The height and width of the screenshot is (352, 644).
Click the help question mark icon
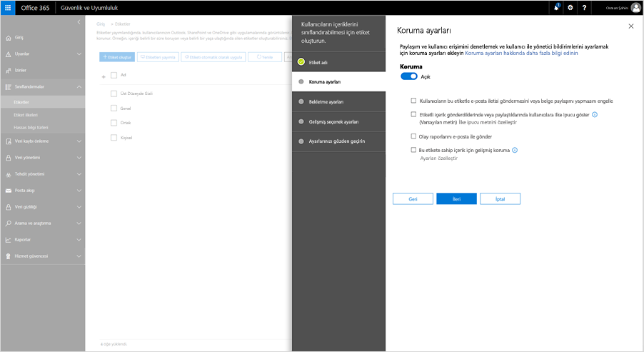pyautogui.click(x=584, y=7)
